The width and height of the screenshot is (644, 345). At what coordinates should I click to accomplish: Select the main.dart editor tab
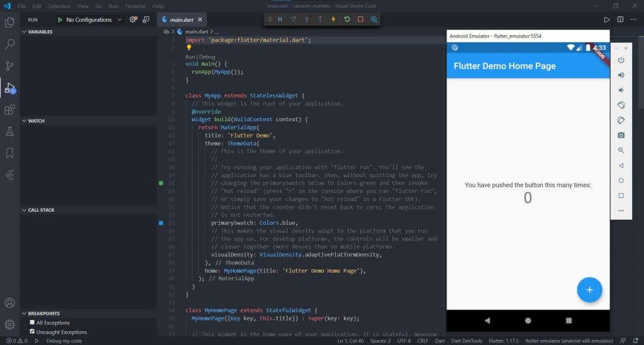182,19
